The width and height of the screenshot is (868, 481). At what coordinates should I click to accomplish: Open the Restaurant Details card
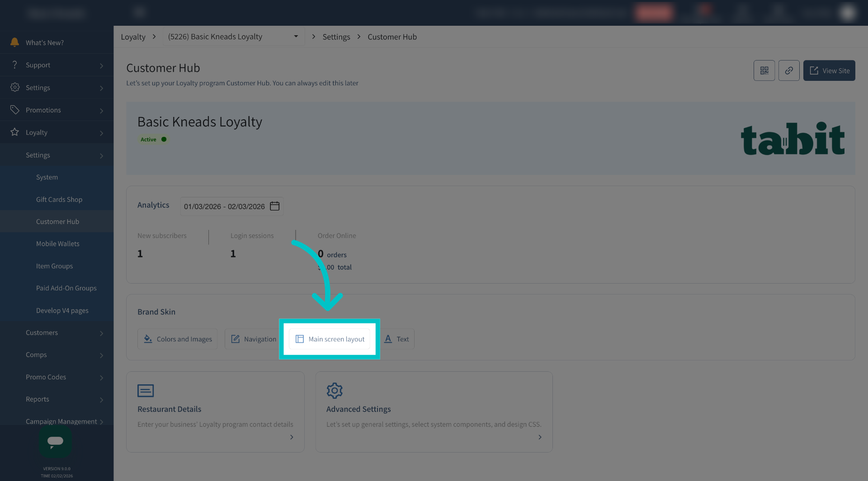(x=215, y=412)
